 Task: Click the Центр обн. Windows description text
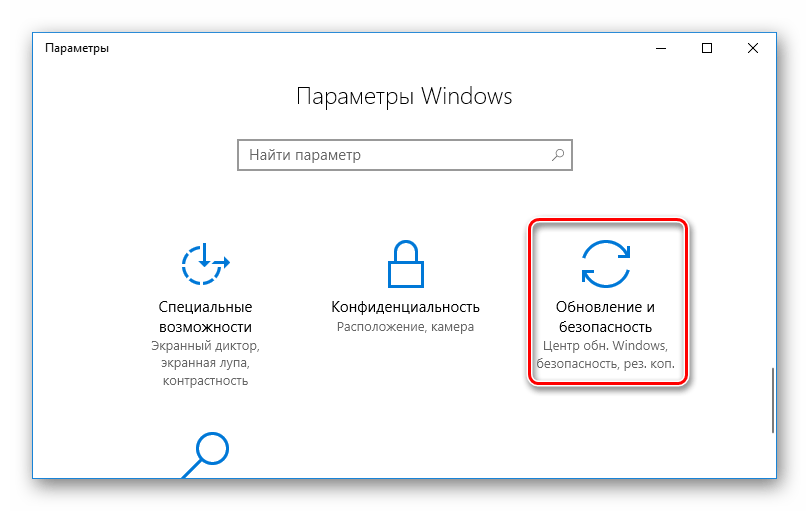point(605,345)
